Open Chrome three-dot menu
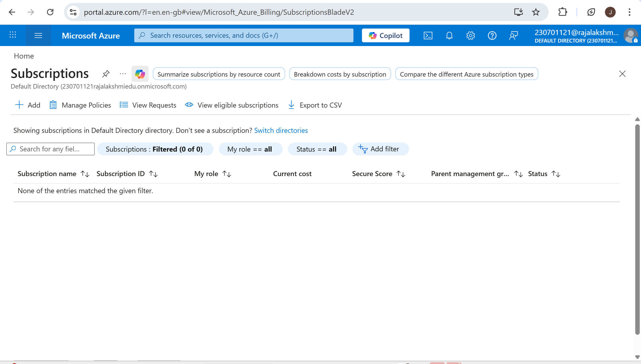 tap(629, 12)
